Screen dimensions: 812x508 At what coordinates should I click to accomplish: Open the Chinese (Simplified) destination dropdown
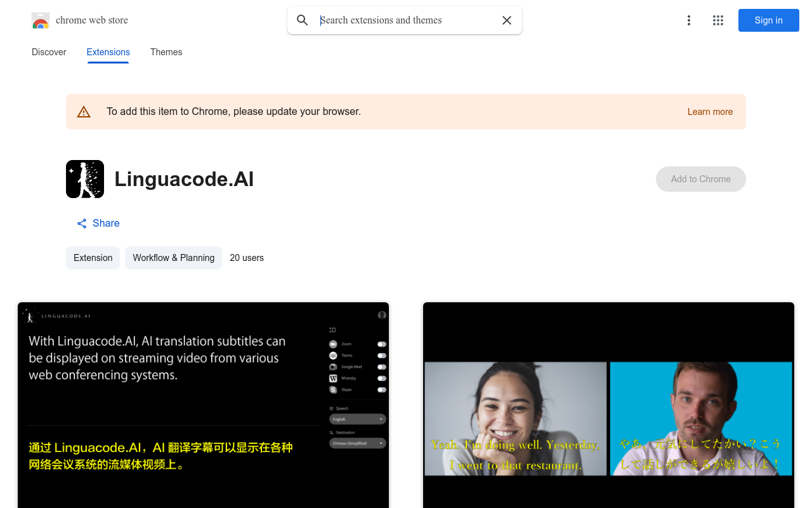358,443
